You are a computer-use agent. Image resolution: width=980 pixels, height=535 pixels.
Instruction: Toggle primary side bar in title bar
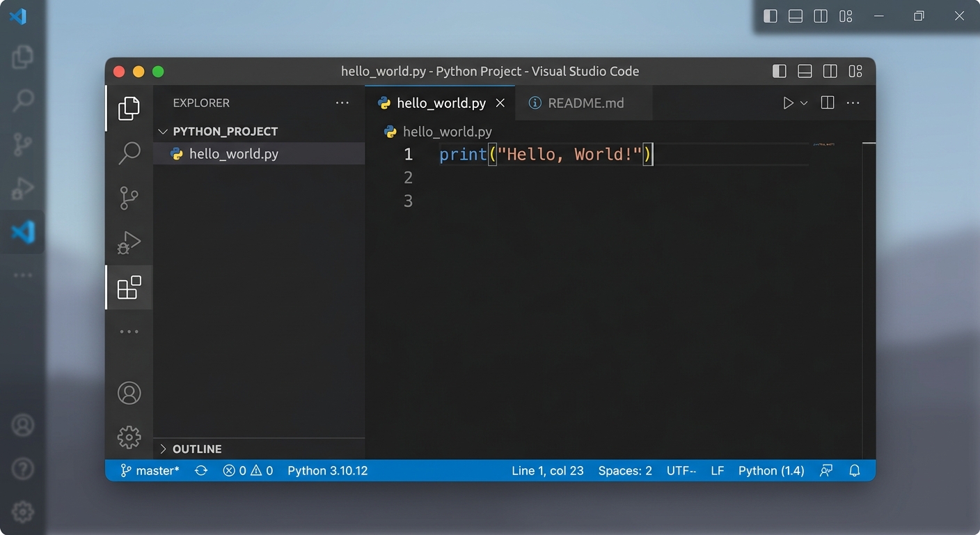(780, 71)
